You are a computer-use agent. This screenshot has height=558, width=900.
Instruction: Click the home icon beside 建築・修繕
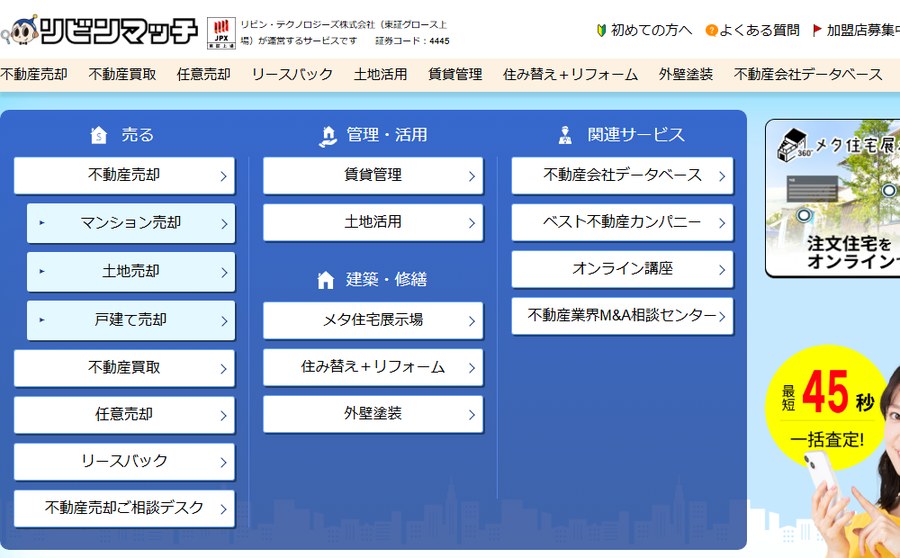point(325,280)
